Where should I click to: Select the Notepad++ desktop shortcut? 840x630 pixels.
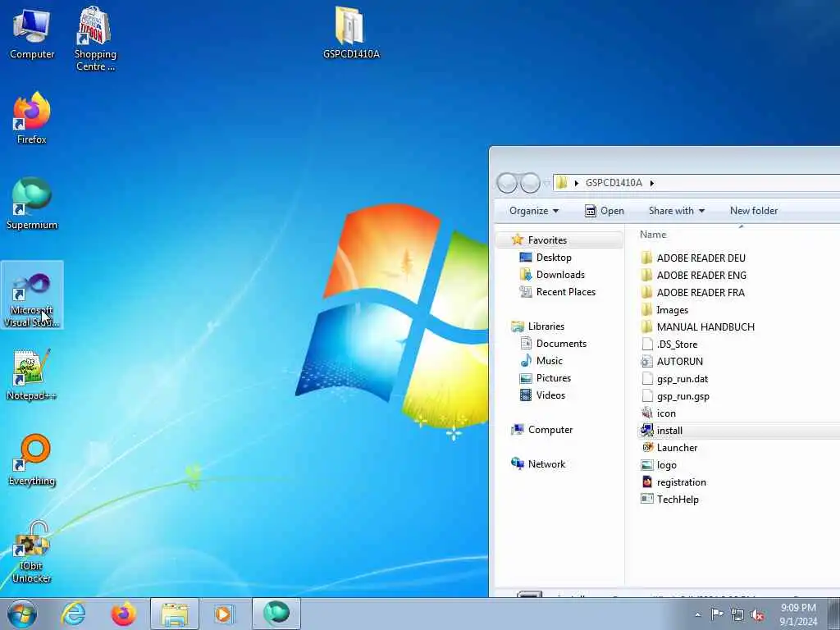(32, 374)
